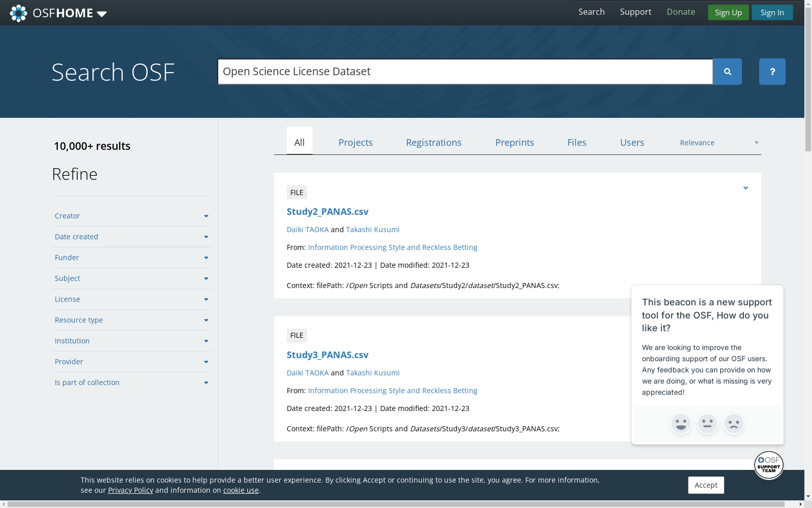Screen dimensions: 812x508
Task: Expand the Resource type filter
Action: 131,320
